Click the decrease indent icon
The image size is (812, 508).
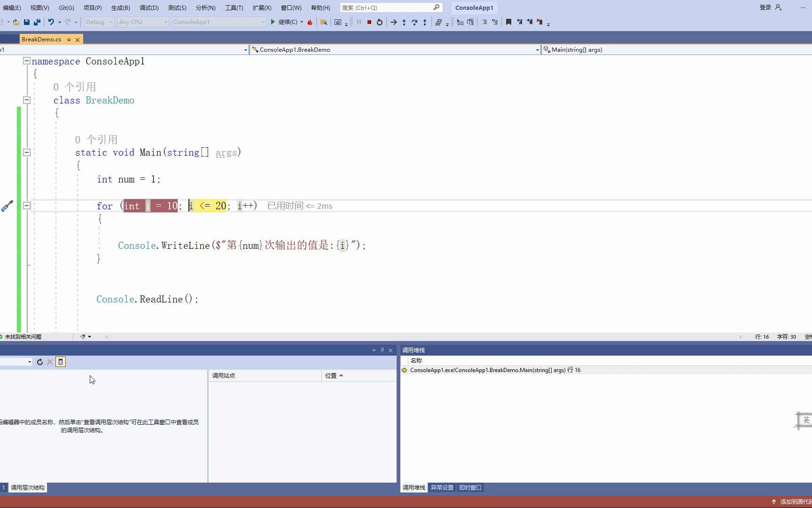[484, 22]
